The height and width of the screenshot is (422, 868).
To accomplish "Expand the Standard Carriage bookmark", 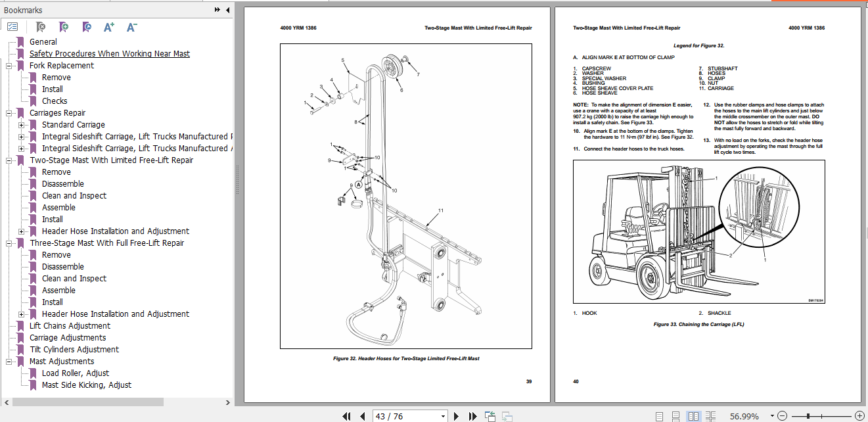I will click(x=21, y=124).
